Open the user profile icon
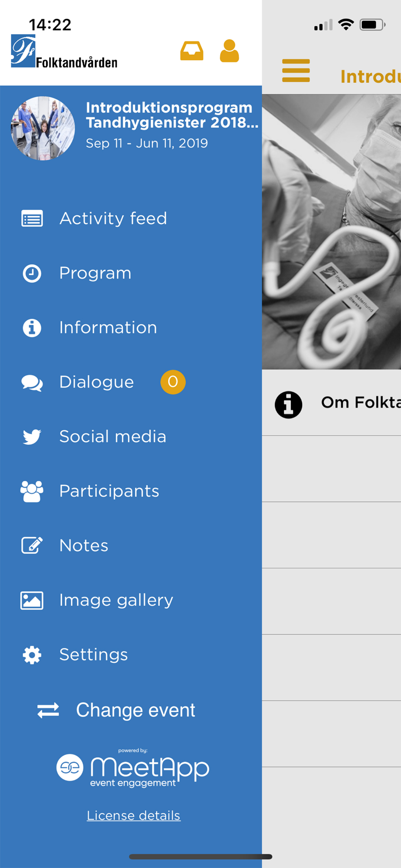 [x=229, y=51]
